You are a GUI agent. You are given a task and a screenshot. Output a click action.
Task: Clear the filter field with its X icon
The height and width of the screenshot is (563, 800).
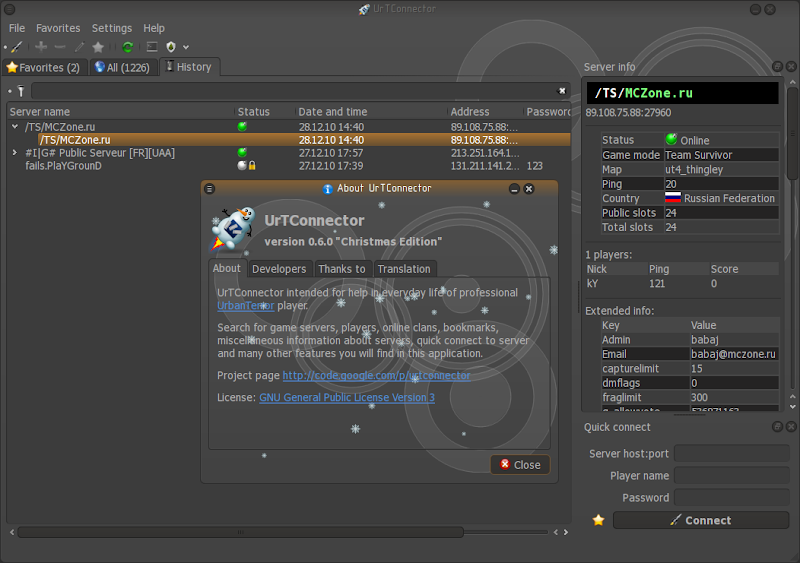(562, 91)
